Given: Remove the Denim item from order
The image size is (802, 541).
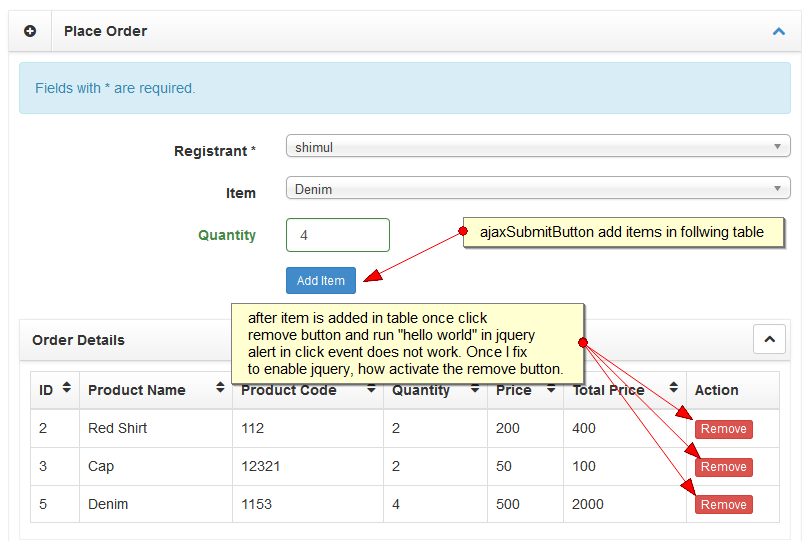Looking at the screenshot, I should coord(723,505).
